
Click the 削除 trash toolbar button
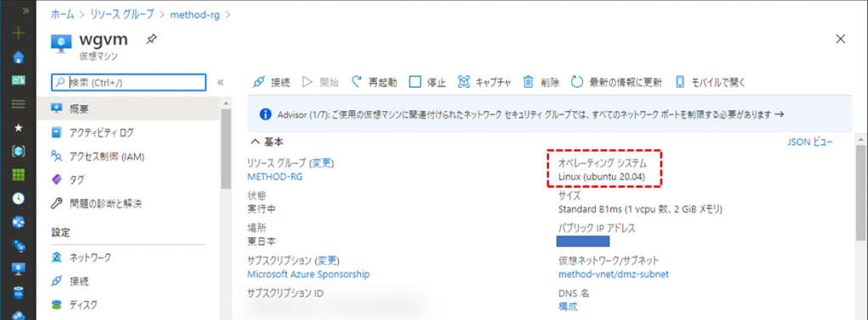tap(541, 83)
